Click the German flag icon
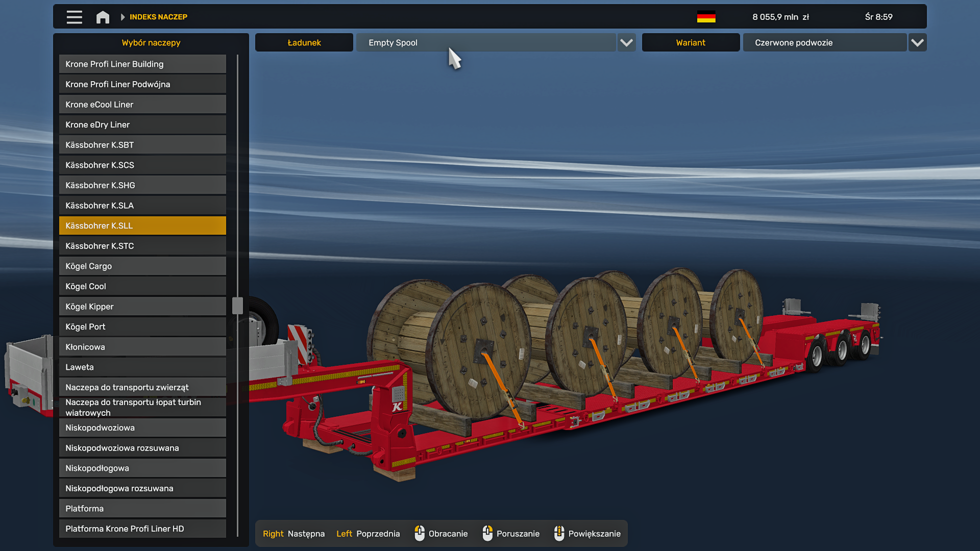This screenshot has width=980, height=551. pyautogui.click(x=706, y=17)
